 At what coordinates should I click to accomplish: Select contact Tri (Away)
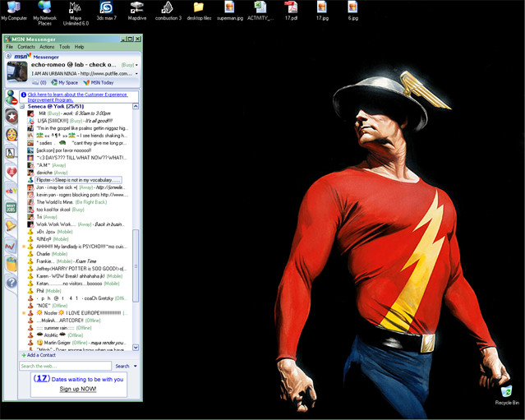point(43,217)
